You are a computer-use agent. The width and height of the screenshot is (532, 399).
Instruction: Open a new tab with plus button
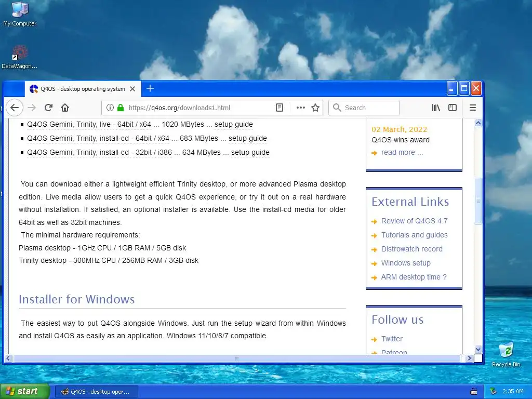[150, 88]
